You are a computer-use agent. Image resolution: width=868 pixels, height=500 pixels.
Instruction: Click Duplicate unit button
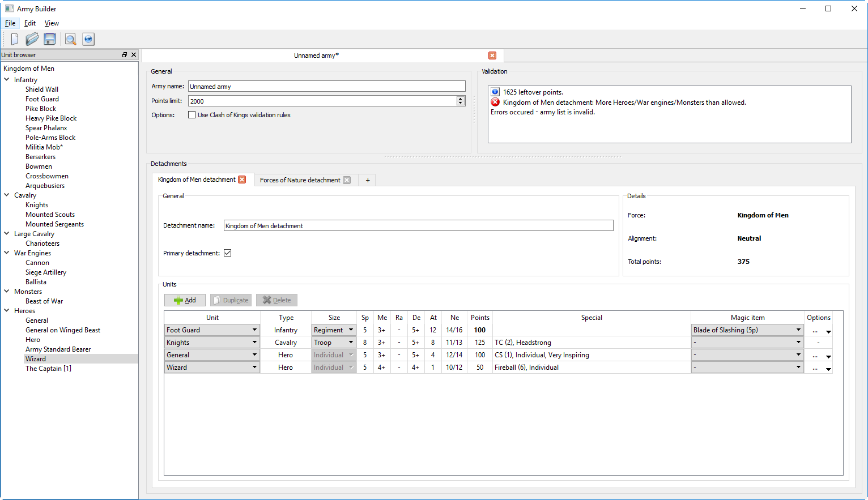(231, 300)
